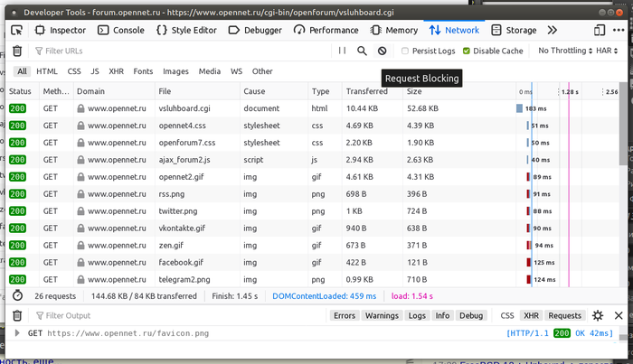Open the No Throttling dropdown
Viewport: 633px width, 364px height.
(x=565, y=51)
